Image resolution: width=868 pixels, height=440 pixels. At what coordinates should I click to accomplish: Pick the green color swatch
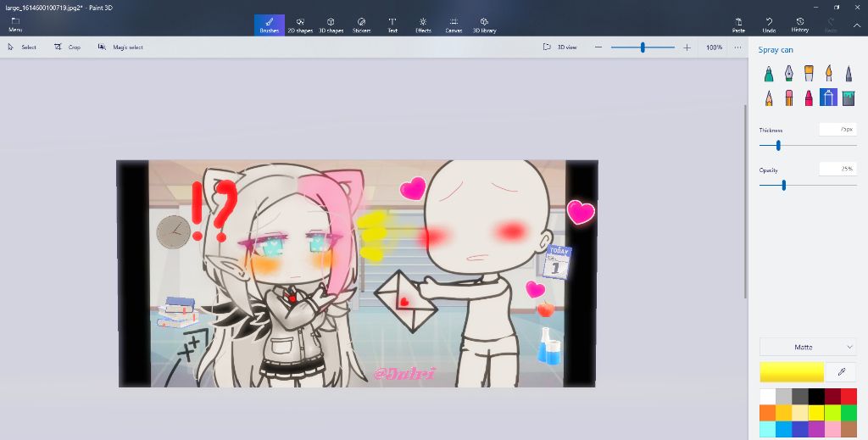tap(849, 413)
